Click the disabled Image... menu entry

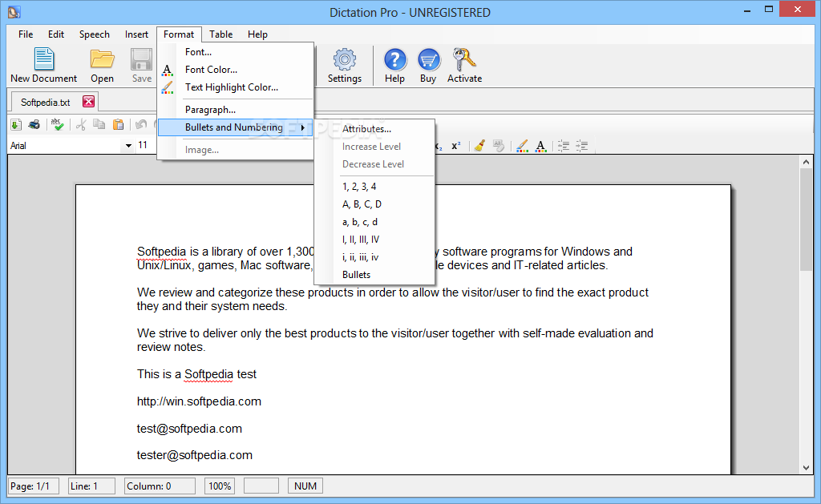tap(235, 150)
